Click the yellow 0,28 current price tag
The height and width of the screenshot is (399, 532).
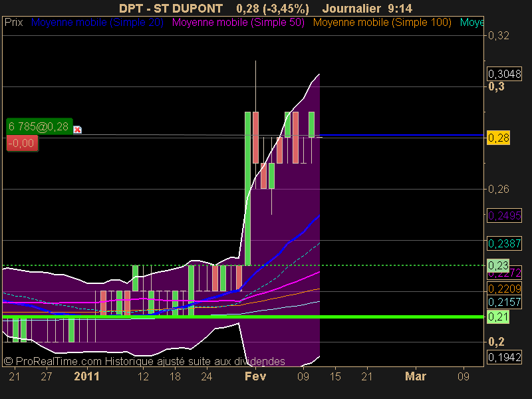[498, 138]
